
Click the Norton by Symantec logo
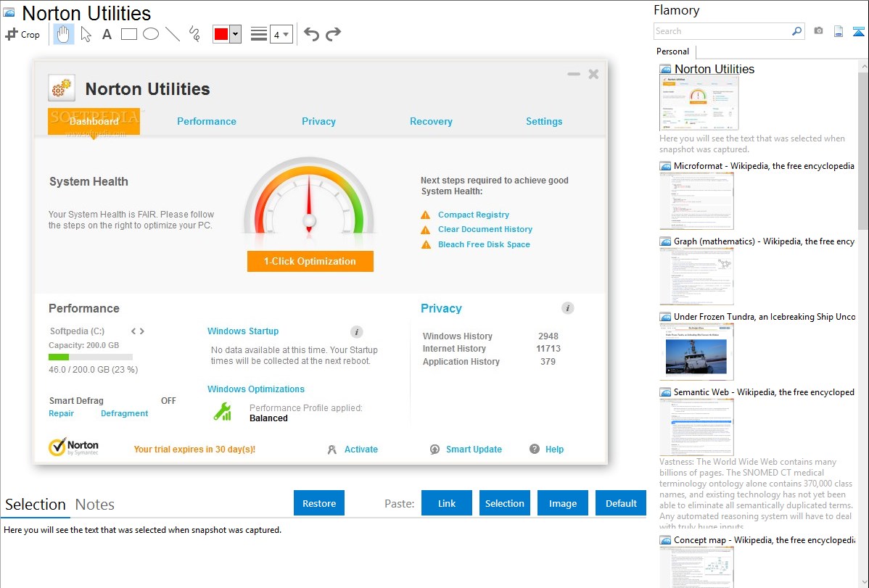pos(74,447)
